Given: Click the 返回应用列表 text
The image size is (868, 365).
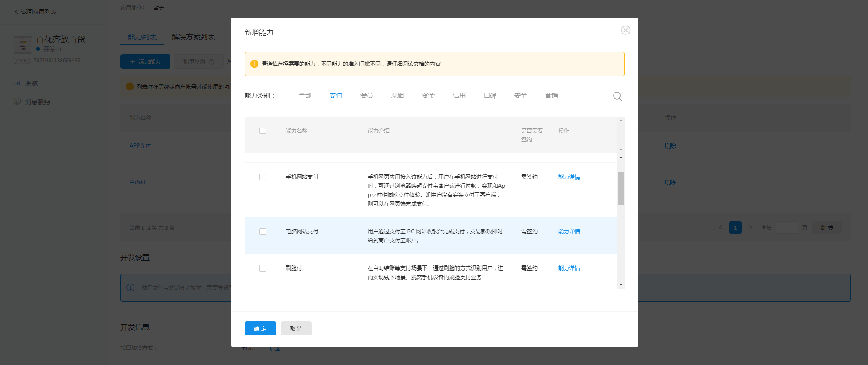Looking at the screenshot, I should click(39, 12).
